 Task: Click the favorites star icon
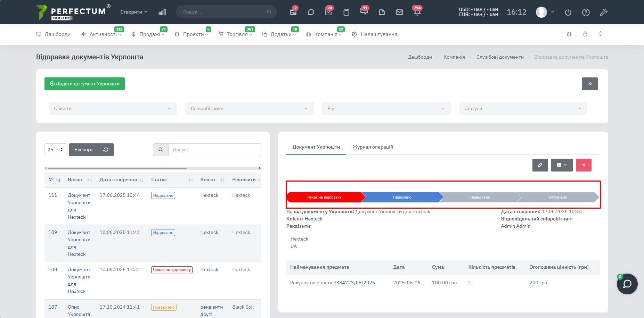[x=601, y=34]
